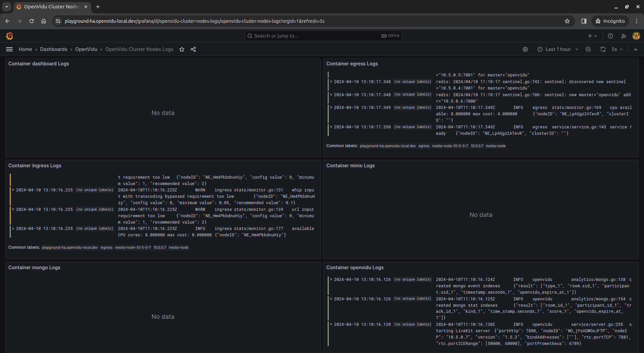Screen dimensions: 644x353
Task: Refresh the dashboard now
Action: click(x=603, y=49)
